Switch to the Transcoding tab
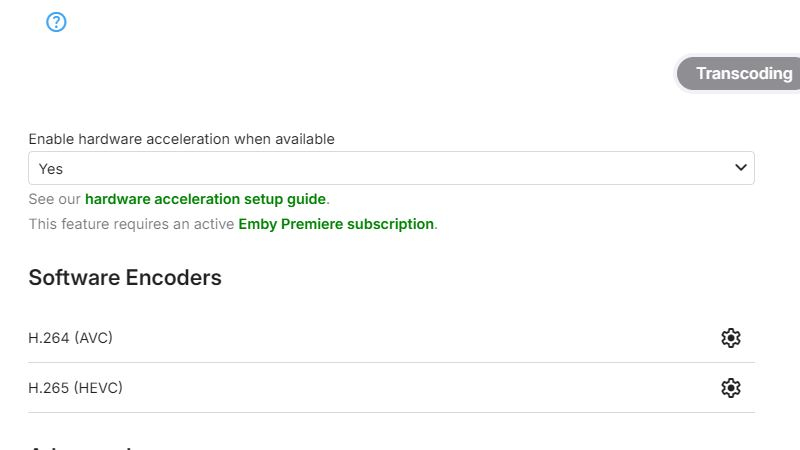This screenshot has width=800, height=450. (743, 74)
